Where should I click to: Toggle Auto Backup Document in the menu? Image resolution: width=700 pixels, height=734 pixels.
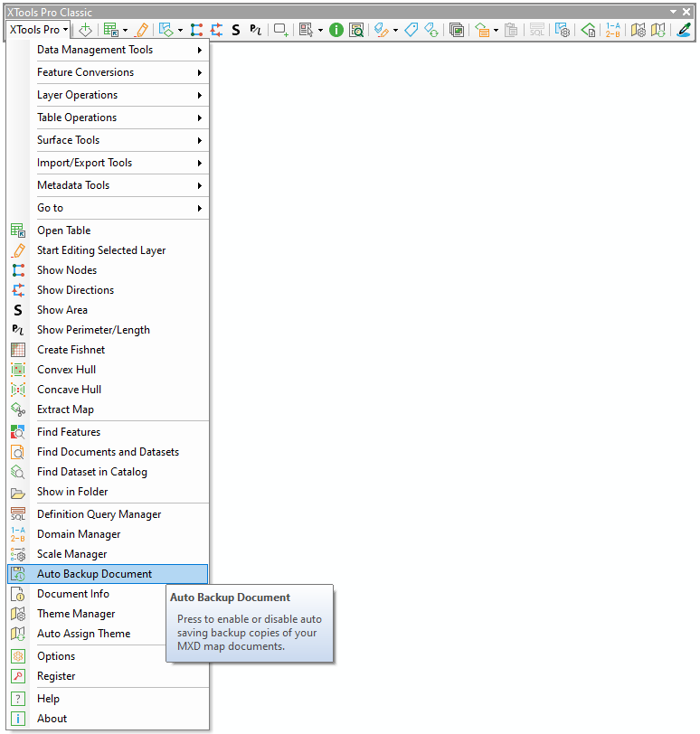(108, 574)
